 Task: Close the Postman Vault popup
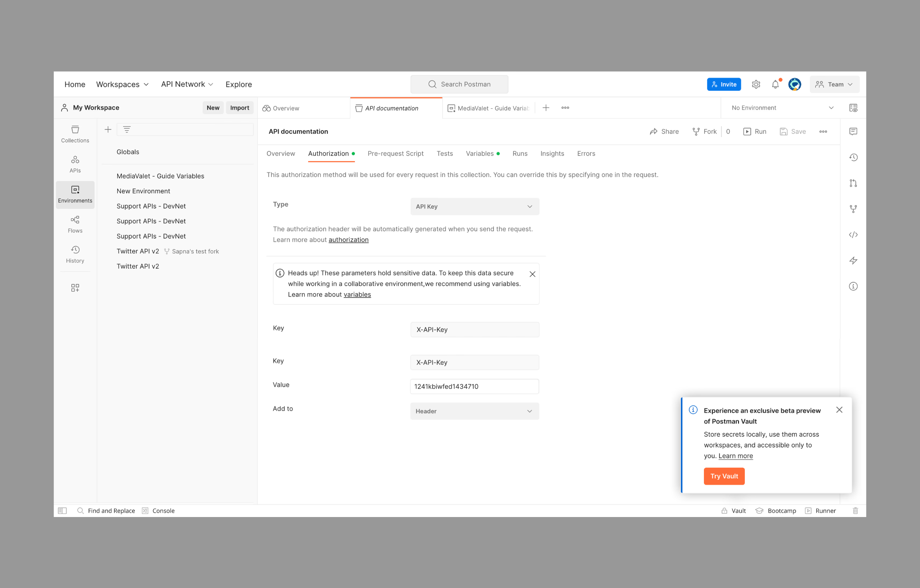click(839, 410)
